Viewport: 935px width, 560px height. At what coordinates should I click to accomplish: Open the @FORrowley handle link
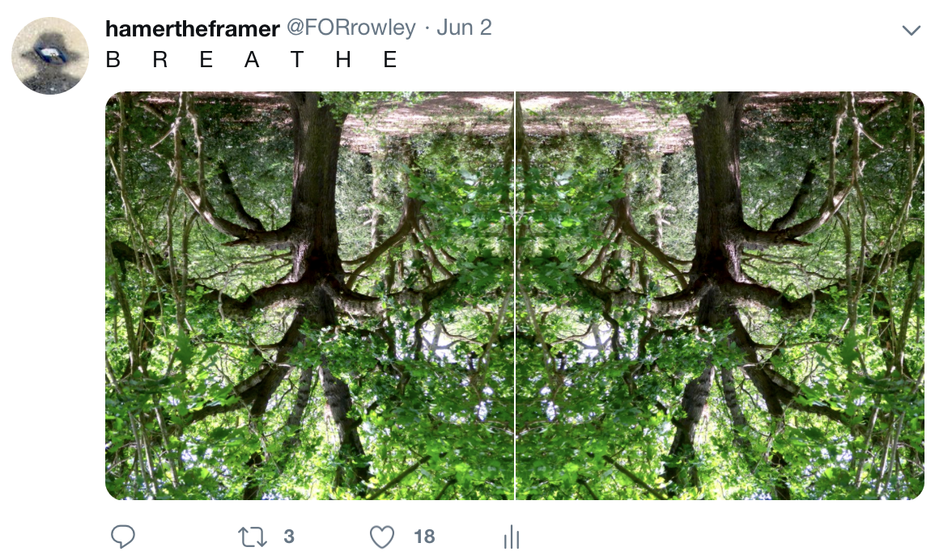coord(351,28)
